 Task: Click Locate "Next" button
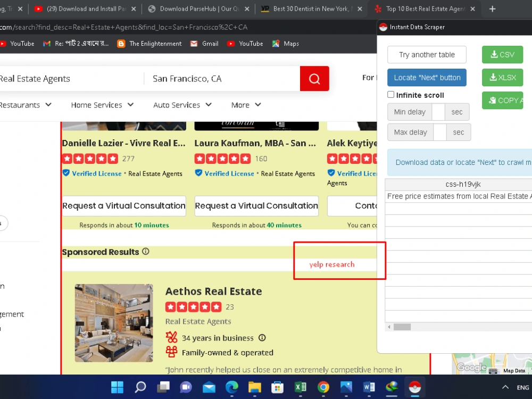[x=427, y=78]
